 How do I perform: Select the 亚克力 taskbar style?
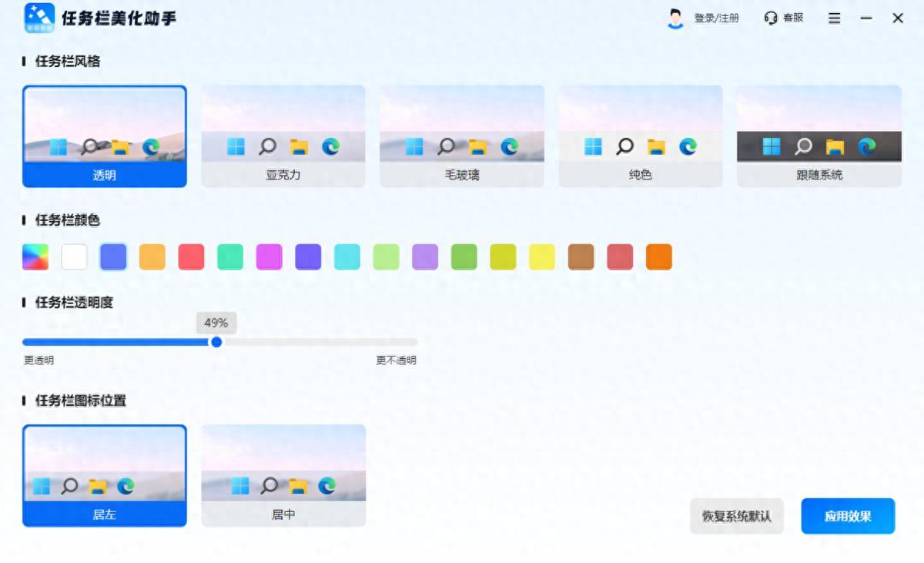pyautogui.click(x=283, y=136)
